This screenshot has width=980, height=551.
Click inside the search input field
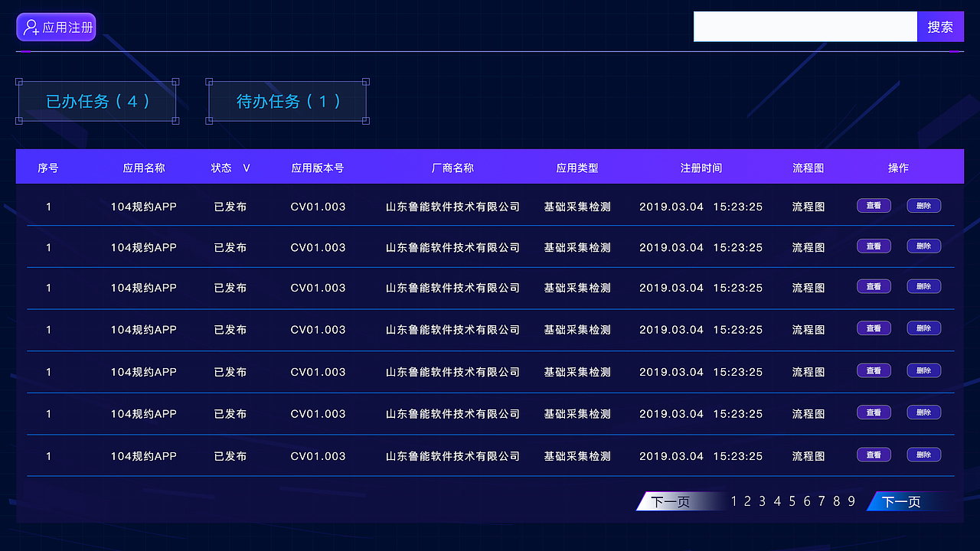[805, 27]
